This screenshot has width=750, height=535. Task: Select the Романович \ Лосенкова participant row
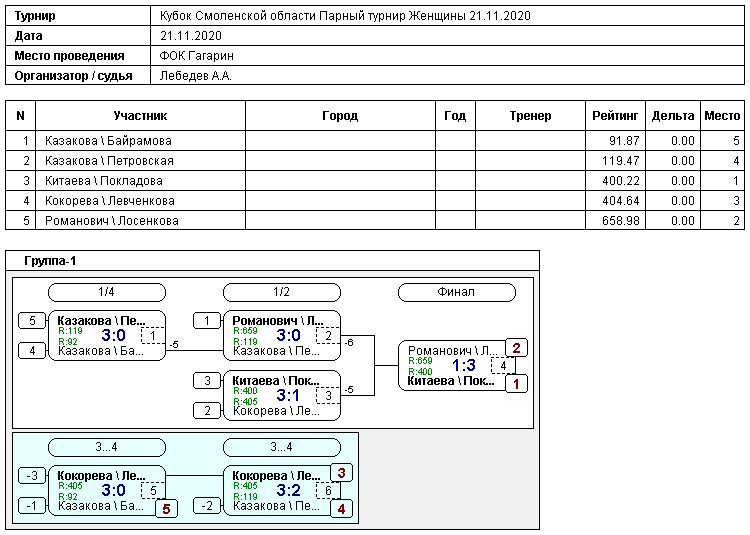tap(111, 221)
